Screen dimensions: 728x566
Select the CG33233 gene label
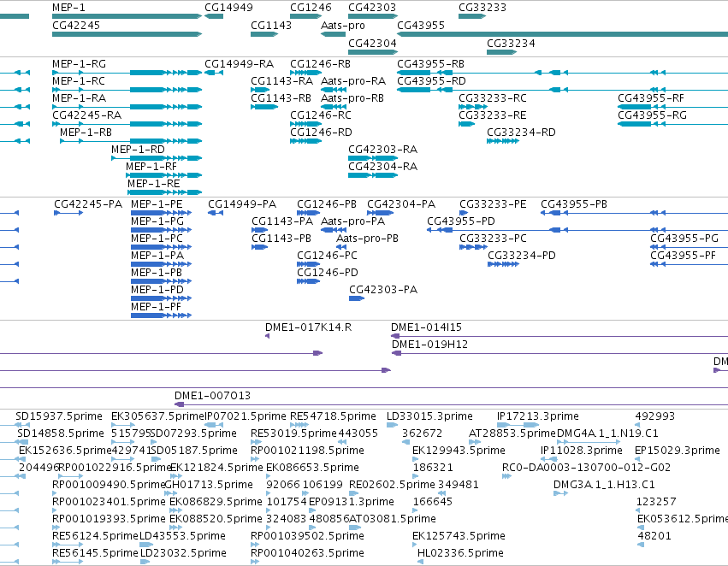pos(482,8)
